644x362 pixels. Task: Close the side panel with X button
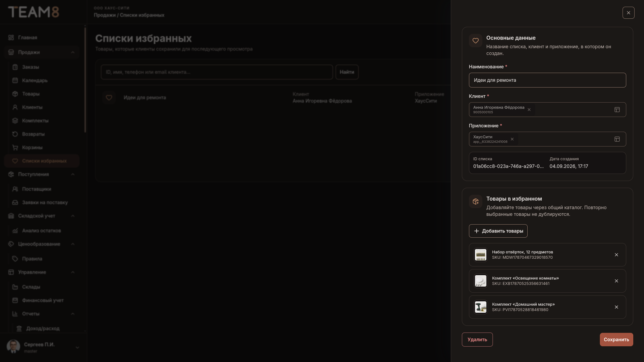pos(628,13)
